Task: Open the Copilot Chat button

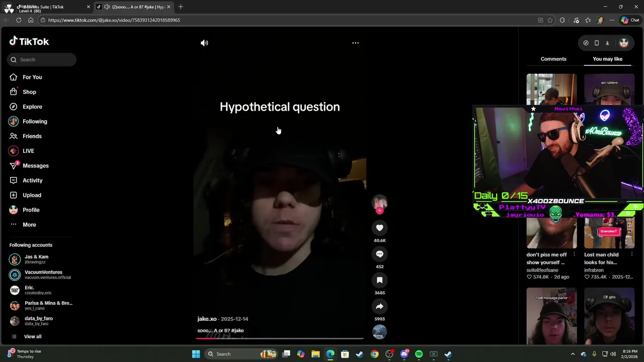Action: click(x=630, y=20)
